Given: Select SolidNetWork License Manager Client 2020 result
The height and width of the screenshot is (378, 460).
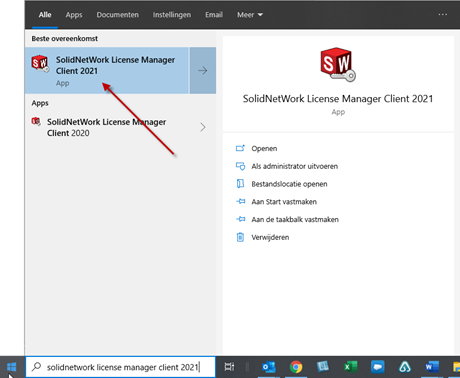Looking at the screenshot, I should (106, 127).
